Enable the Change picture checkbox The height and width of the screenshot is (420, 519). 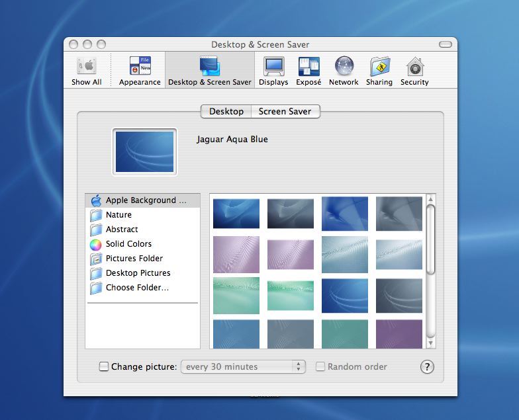(x=104, y=366)
